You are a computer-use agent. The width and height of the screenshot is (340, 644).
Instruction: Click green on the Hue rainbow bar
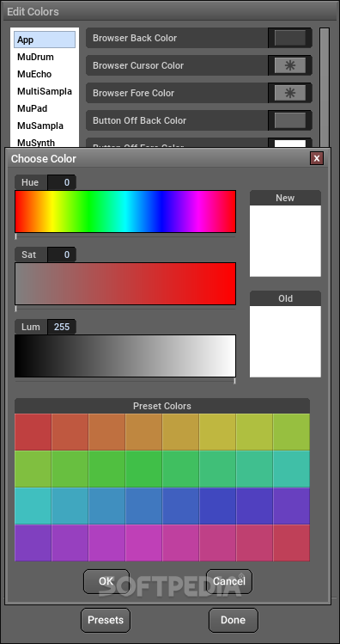88,212
